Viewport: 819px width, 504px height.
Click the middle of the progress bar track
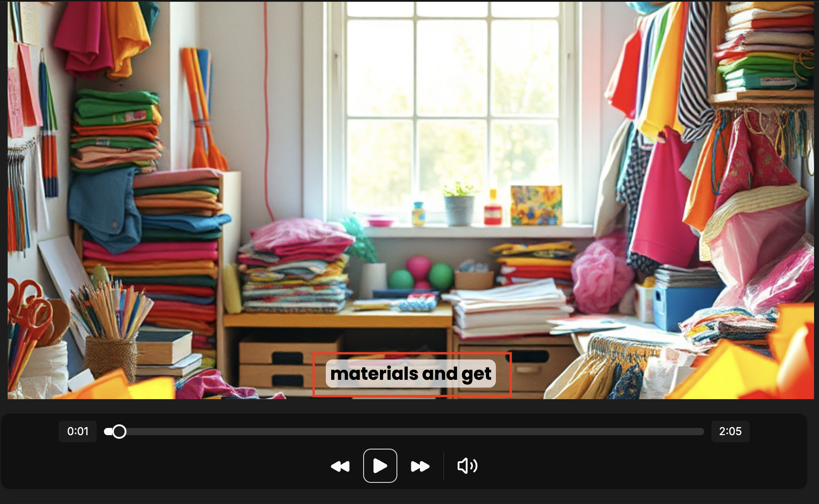tap(404, 432)
